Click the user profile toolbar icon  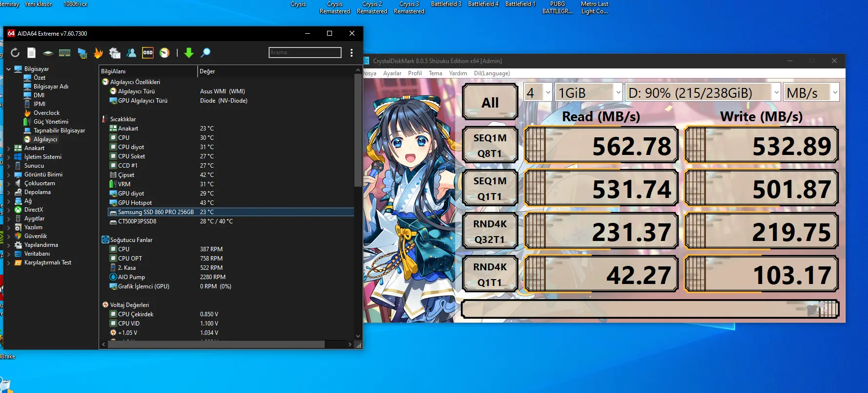tap(131, 53)
